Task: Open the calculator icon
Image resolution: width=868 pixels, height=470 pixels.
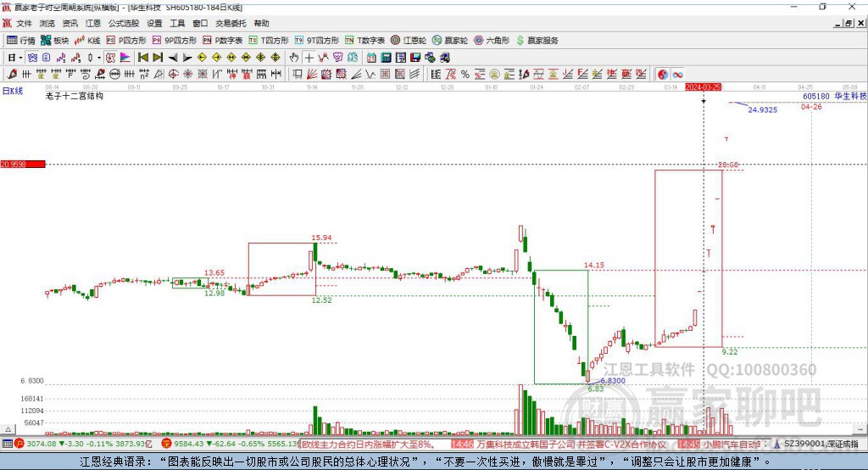Action: [386, 58]
